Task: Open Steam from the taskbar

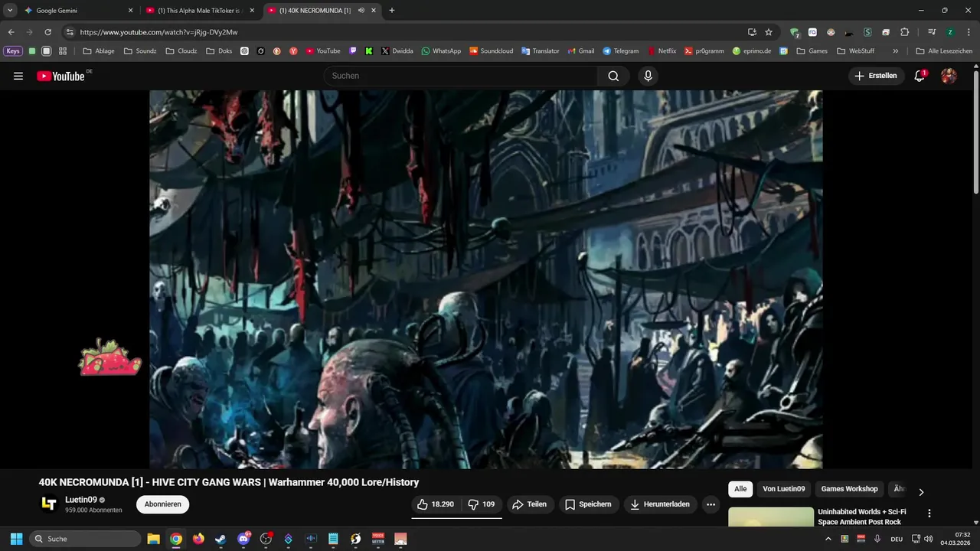Action: coord(221,539)
